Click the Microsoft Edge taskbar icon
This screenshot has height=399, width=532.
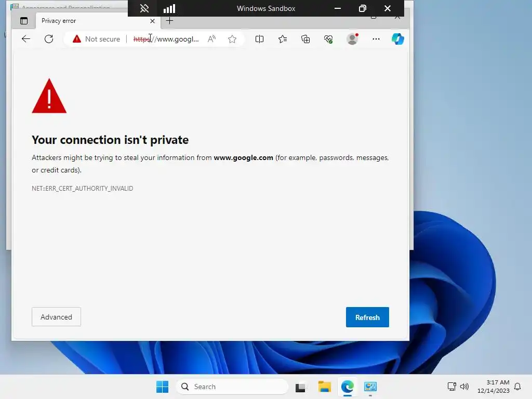point(348,387)
